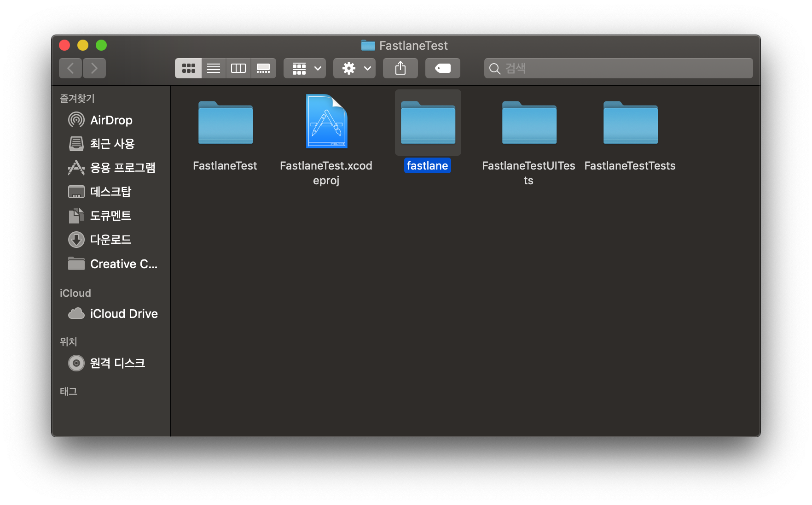Viewport: 812px width, 505px height.
Task: Select the FastlaneTest folder icon
Action: pyautogui.click(x=226, y=123)
